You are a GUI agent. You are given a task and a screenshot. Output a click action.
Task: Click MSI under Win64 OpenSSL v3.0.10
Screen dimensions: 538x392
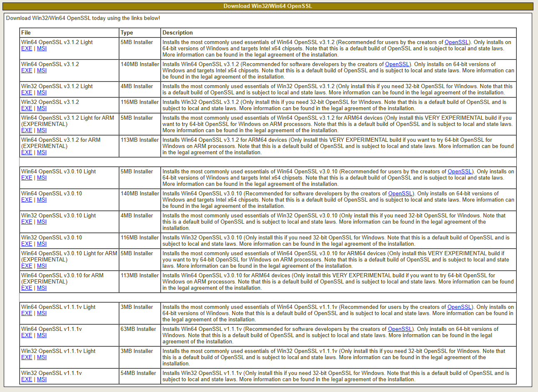click(x=42, y=200)
